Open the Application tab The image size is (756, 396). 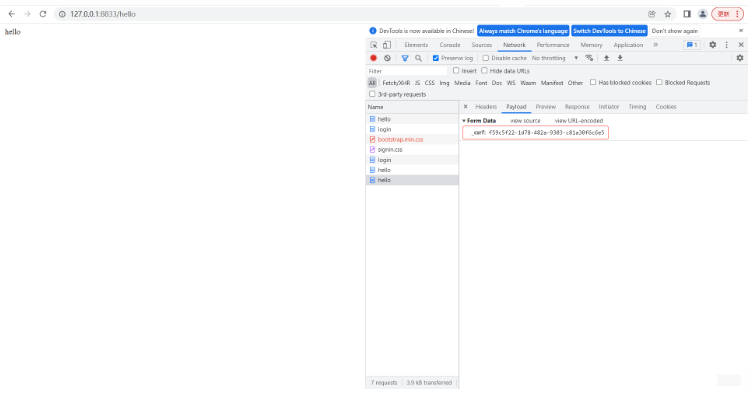pyautogui.click(x=628, y=45)
